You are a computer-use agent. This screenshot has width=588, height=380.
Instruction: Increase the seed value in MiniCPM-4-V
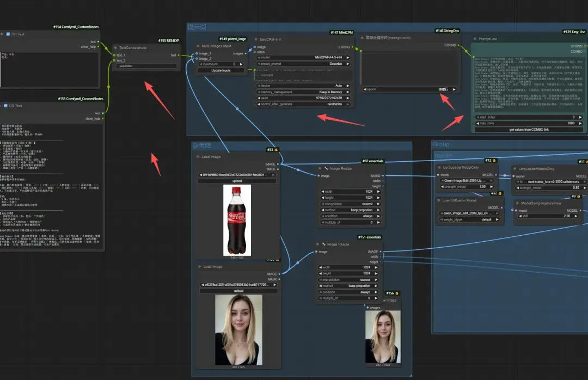[x=347, y=98]
